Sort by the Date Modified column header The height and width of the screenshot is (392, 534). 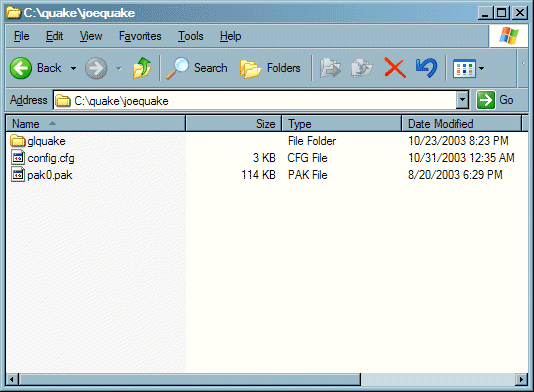pyautogui.click(x=461, y=124)
